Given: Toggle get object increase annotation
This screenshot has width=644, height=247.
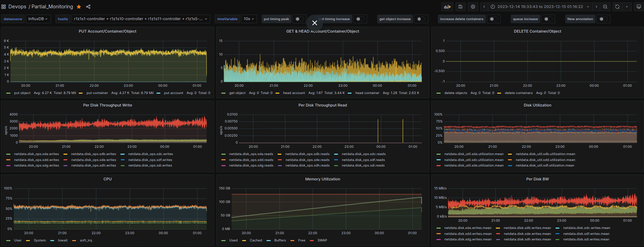Looking at the screenshot, I should coord(421,19).
